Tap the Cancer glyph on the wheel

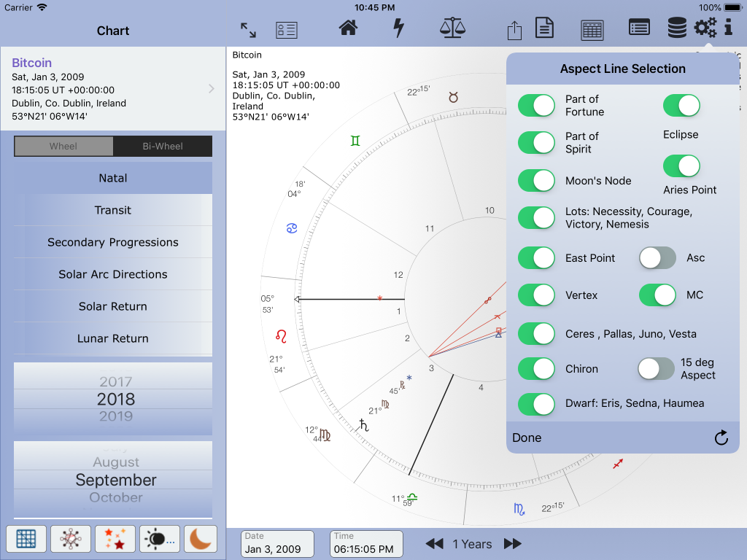click(x=292, y=228)
